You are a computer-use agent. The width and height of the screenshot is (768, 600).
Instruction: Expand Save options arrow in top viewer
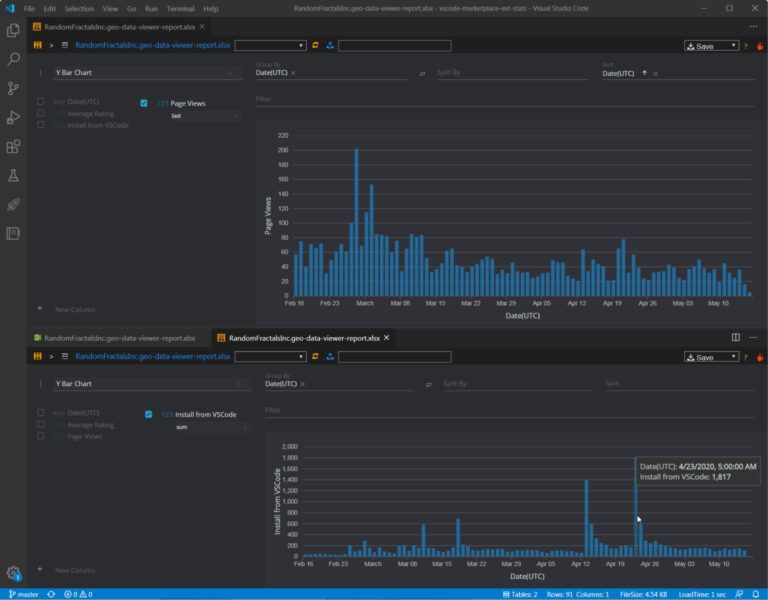pyautogui.click(x=733, y=45)
